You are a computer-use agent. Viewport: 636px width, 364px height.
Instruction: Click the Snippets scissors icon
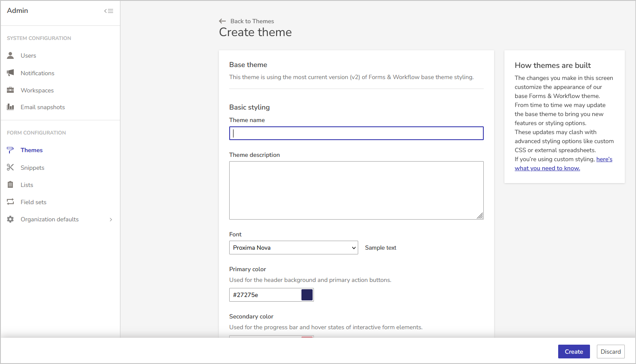[10, 167]
